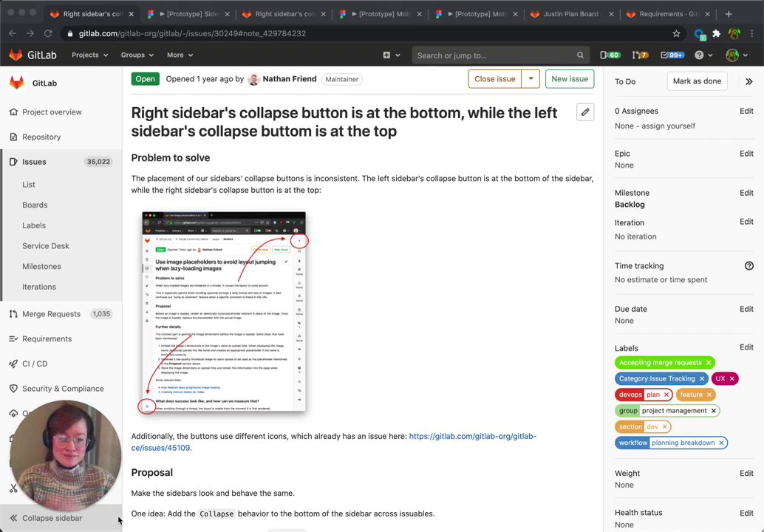Edit Milestone in right sidebar
Viewport: 764px width, 532px height.
click(x=746, y=193)
